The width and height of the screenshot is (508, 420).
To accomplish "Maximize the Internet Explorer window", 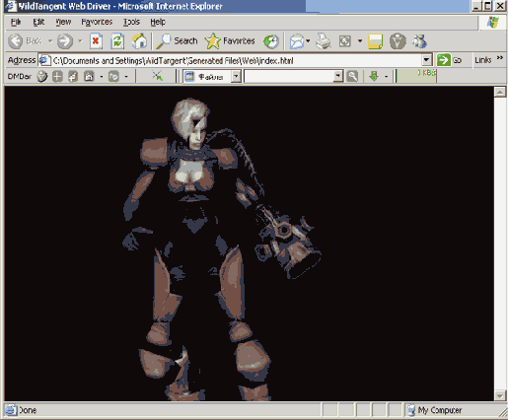I will 488,6.
